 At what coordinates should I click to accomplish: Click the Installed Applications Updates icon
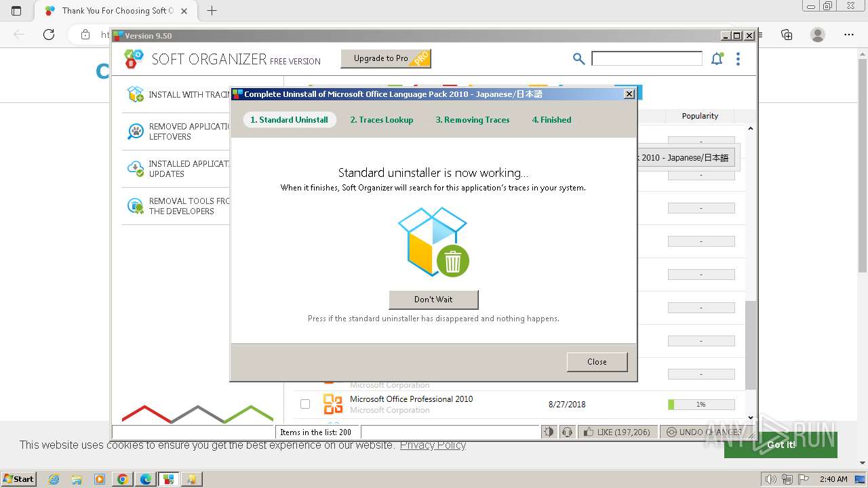(x=136, y=169)
